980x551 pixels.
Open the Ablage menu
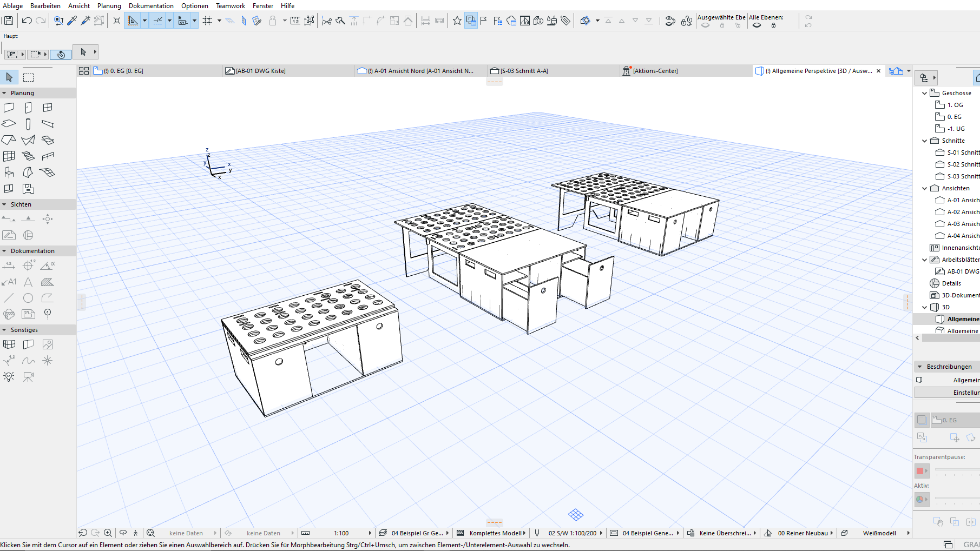pos(13,5)
